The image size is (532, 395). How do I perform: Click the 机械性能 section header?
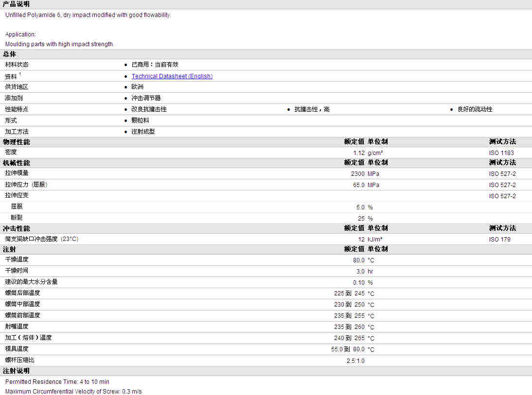pyautogui.click(x=16, y=163)
